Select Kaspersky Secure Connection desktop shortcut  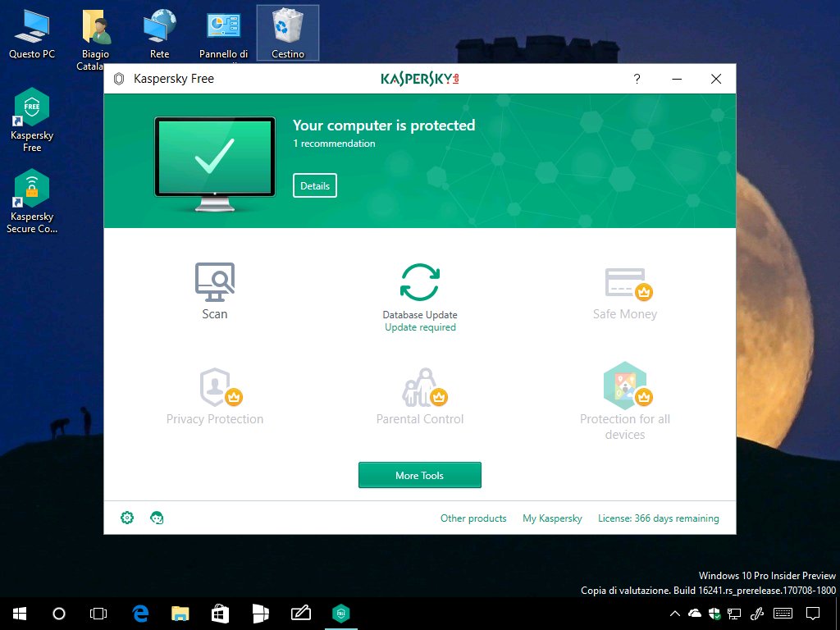[32, 202]
